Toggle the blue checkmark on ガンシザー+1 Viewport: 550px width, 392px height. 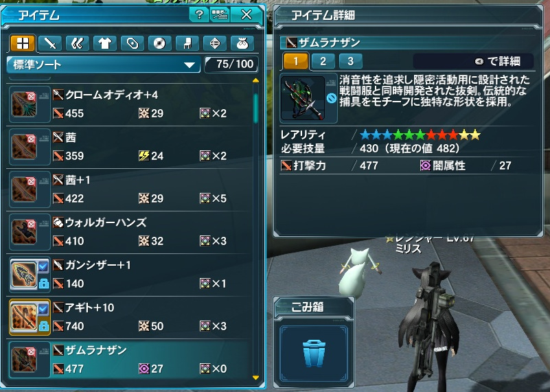click(x=43, y=266)
